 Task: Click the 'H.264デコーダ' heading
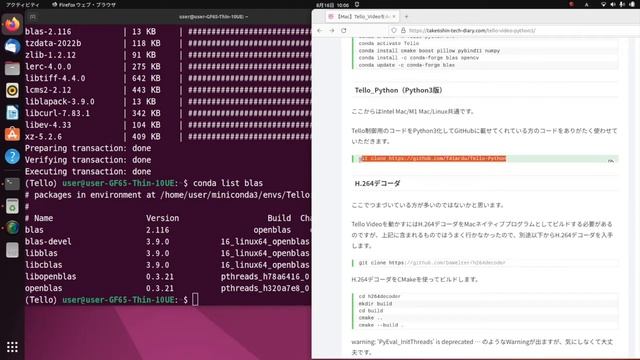pos(377,184)
